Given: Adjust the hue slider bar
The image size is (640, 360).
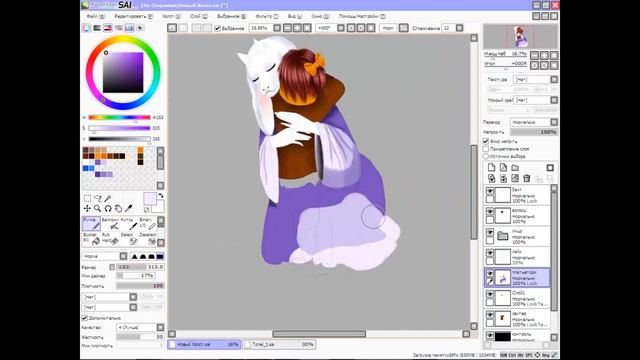Looking at the screenshot, I should (119, 118).
